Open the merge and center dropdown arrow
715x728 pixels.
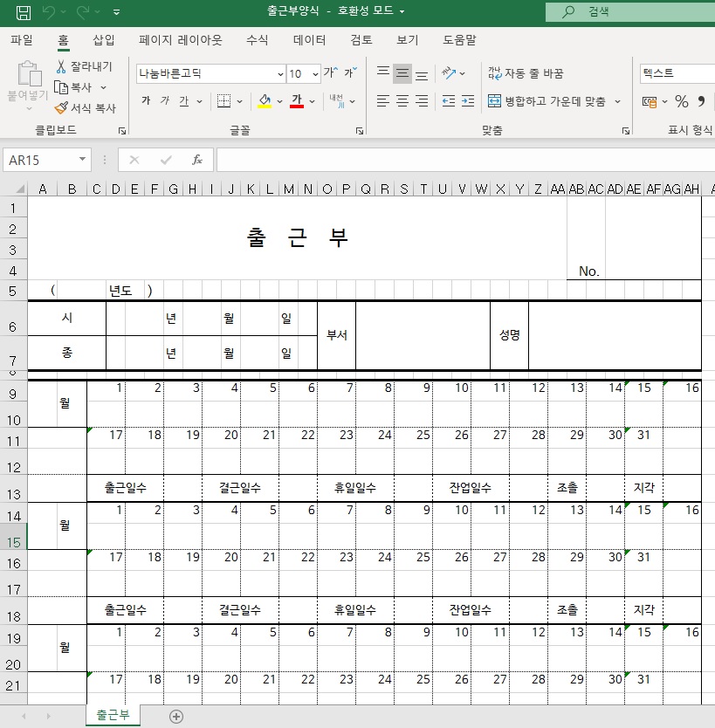click(617, 100)
